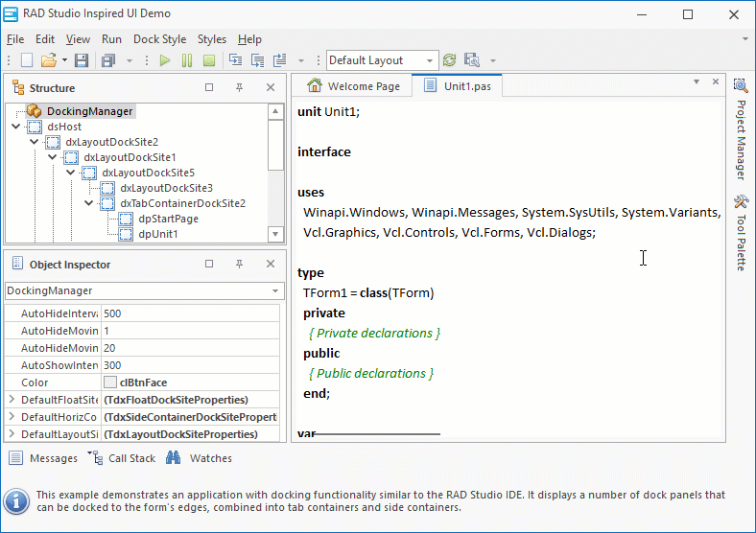Toggle auto-hide pin on Object Inspector

pos(240,265)
